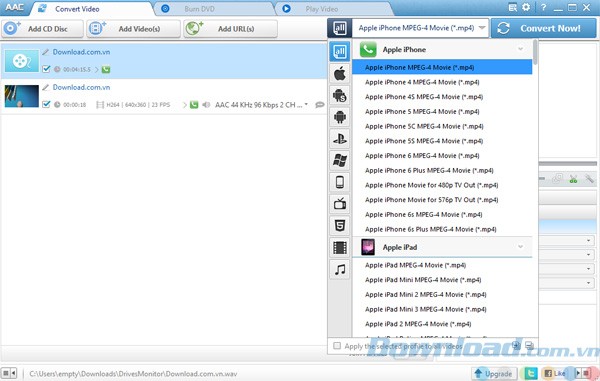Image resolution: width=600 pixels, height=381 pixels.
Task: Open the audio formats music-note category
Action: tap(339, 270)
